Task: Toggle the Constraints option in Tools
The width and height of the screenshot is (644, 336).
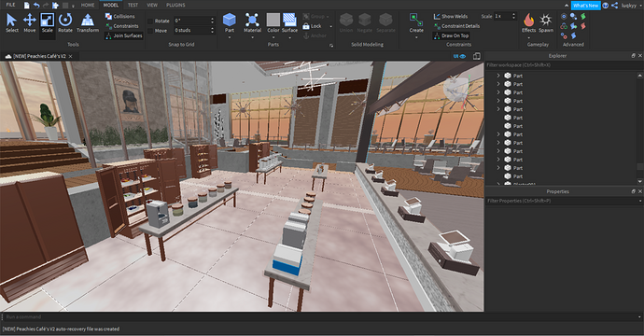Action: 122,26
